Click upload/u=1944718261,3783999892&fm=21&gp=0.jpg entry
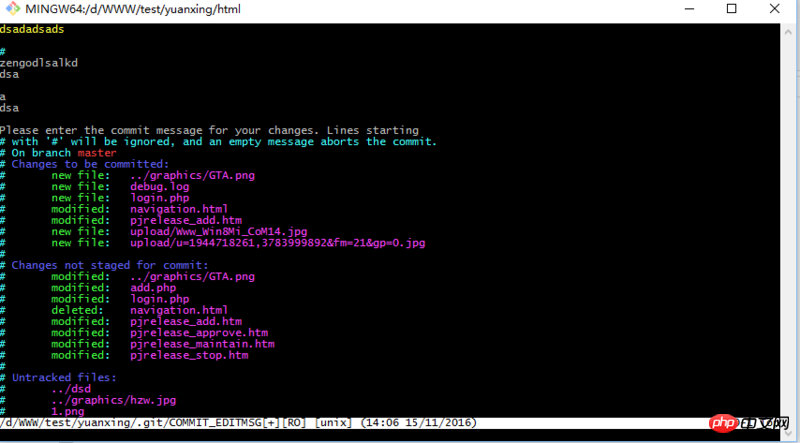This screenshot has height=443, width=800. (x=278, y=243)
